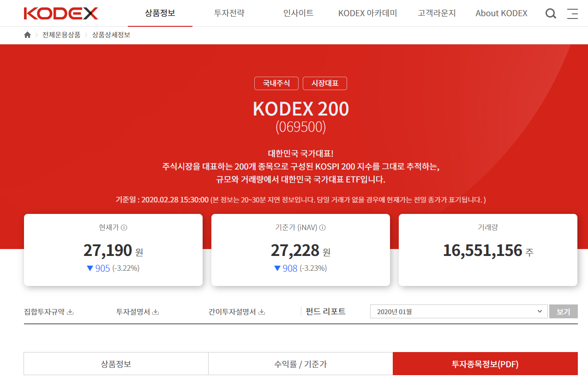
Task: Click info icon next to 현재가
Action: tap(124, 227)
